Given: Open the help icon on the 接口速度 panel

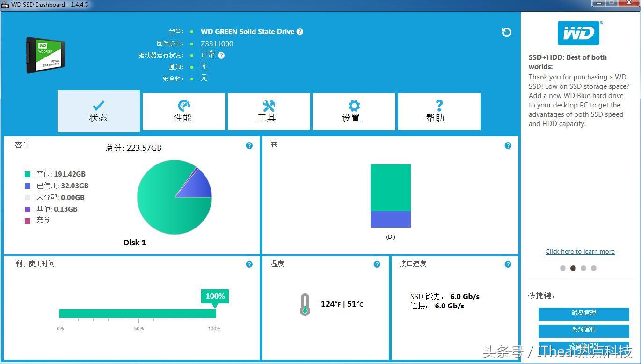Looking at the screenshot, I should click(508, 264).
